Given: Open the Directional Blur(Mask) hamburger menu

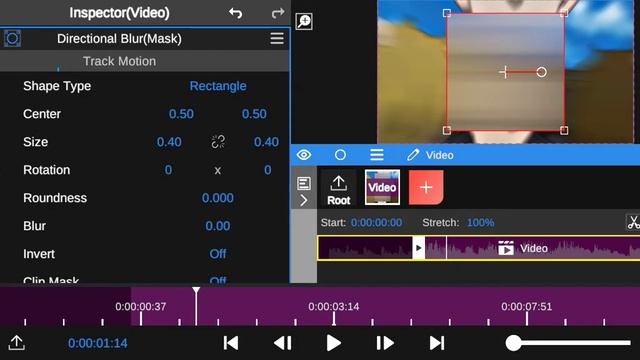Looking at the screenshot, I should 277,38.
